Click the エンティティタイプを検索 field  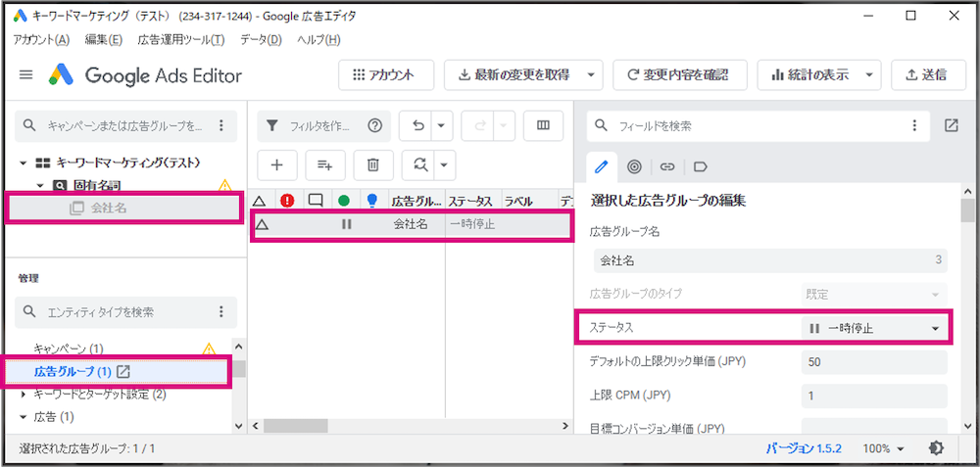coord(125,311)
